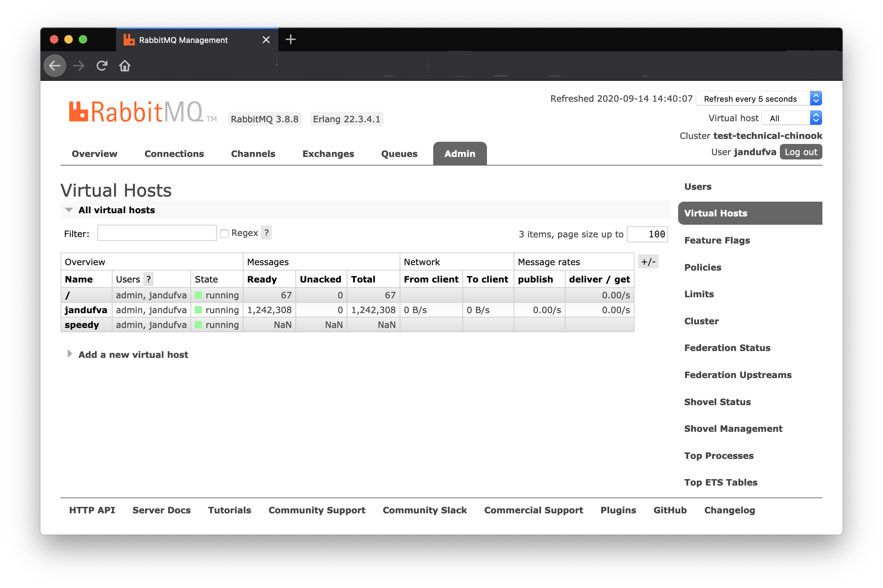
Task: Open the Virtual host All dropdown
Action: tap(791, 118)
